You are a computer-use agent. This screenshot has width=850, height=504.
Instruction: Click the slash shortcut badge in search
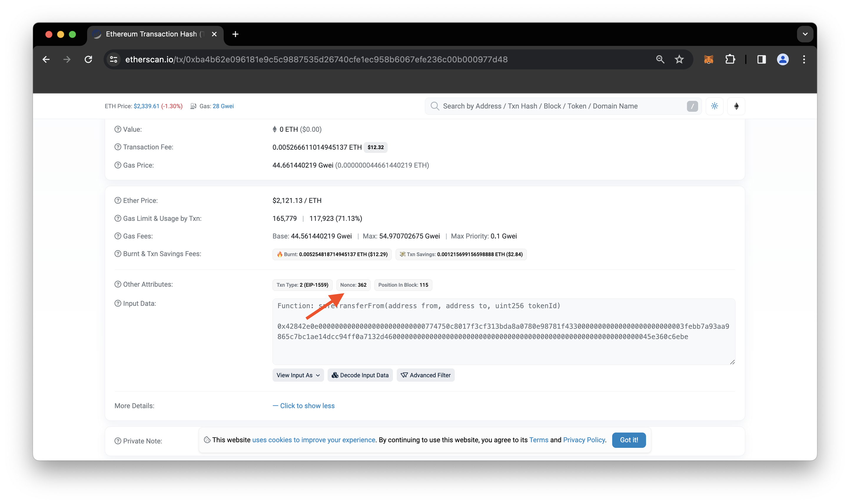(x=692, y=106)
